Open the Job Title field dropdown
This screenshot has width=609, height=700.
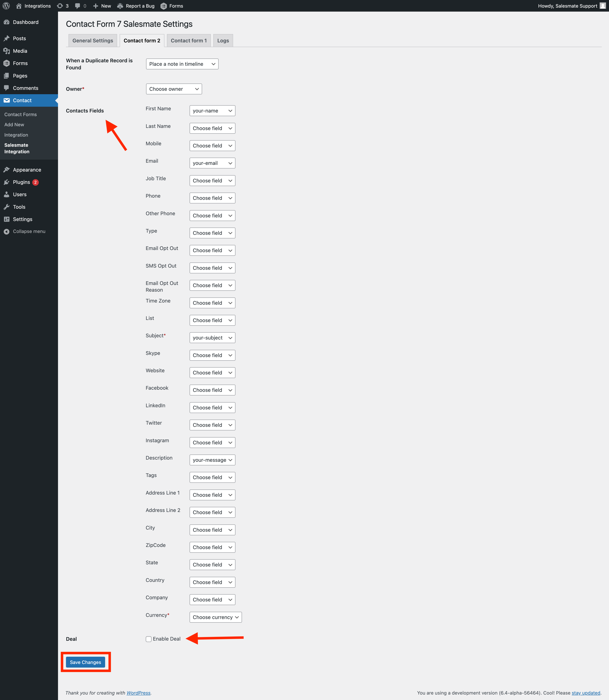[x=212, y=181]
